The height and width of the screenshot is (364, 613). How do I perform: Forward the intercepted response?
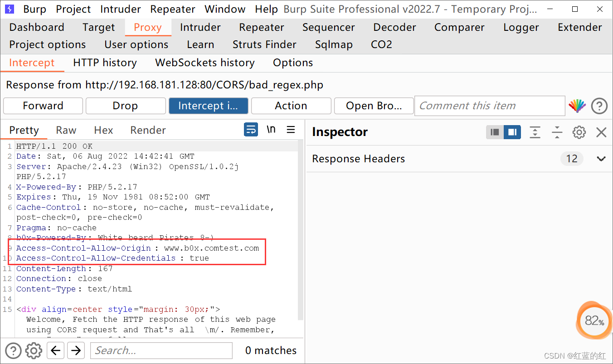tap(43, 106)
